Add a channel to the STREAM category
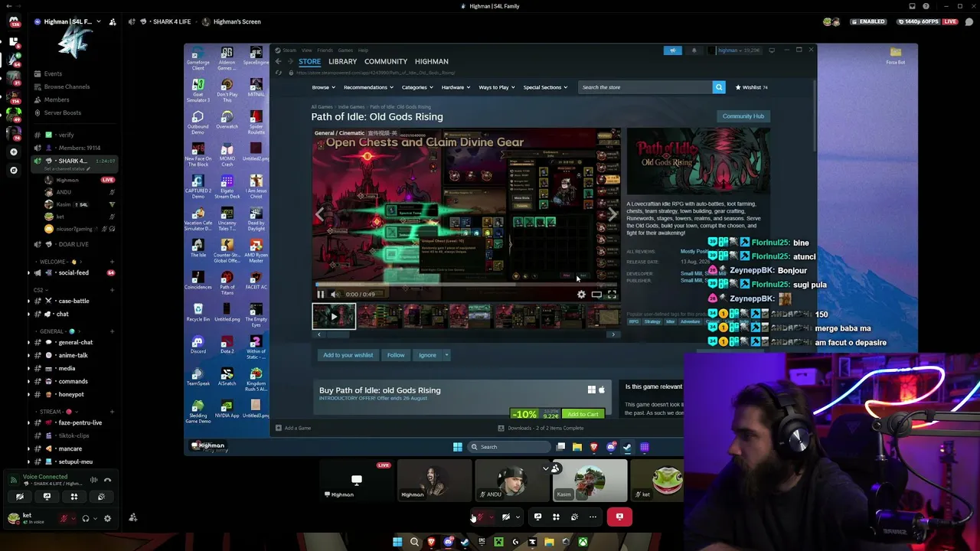The height and width of the screenshot is (551, 980). (112, 412)
